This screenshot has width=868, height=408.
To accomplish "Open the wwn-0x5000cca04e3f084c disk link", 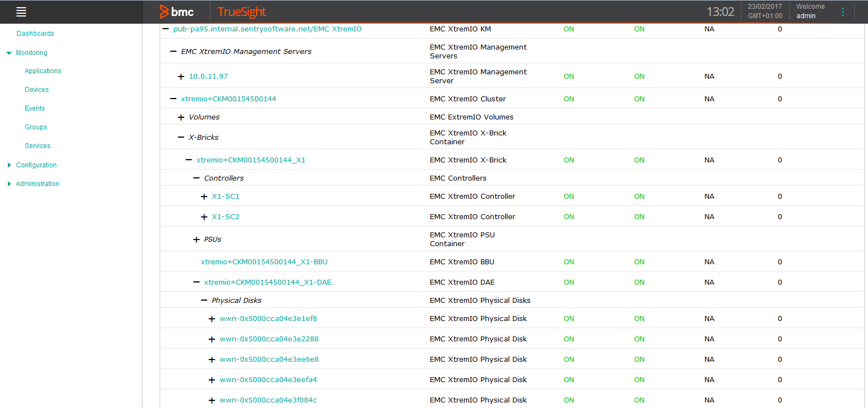I will click(x=269, y=400).
